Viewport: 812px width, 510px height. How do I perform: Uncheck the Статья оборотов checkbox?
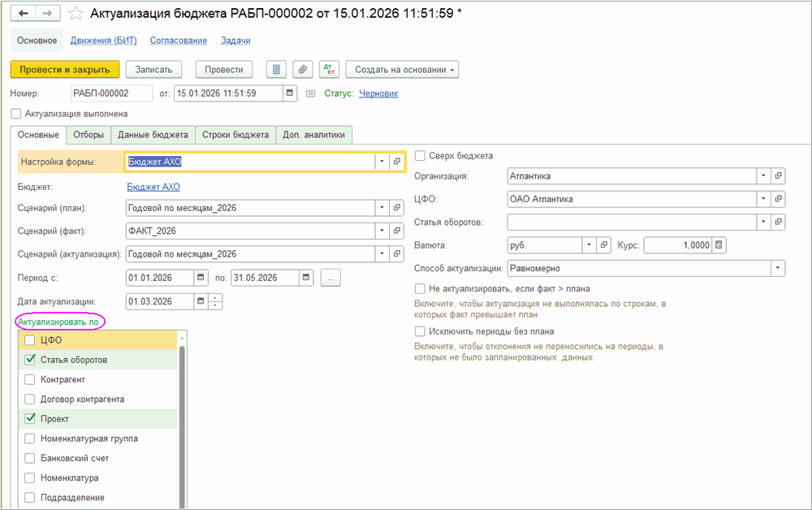(x=31, y=360)
